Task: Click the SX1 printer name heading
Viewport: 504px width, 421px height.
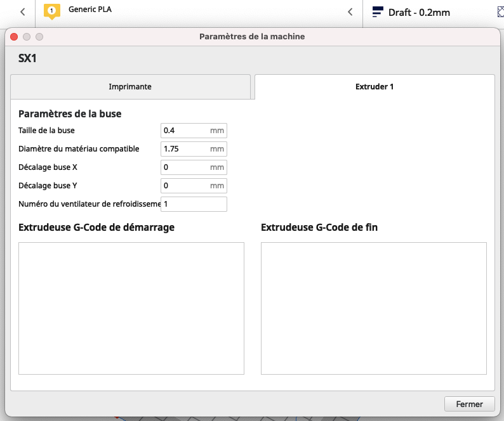Action: pos(27,58)
